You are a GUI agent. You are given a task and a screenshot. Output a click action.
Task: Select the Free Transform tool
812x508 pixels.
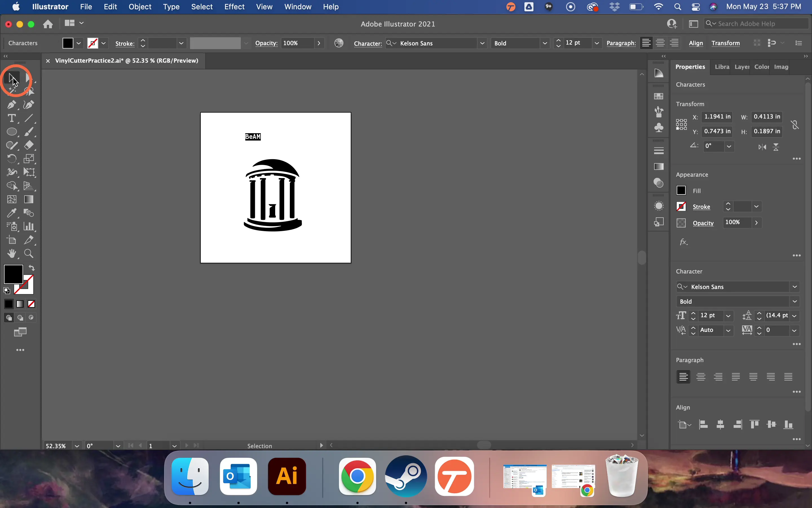pyautogui.click(x=29, y=172)
